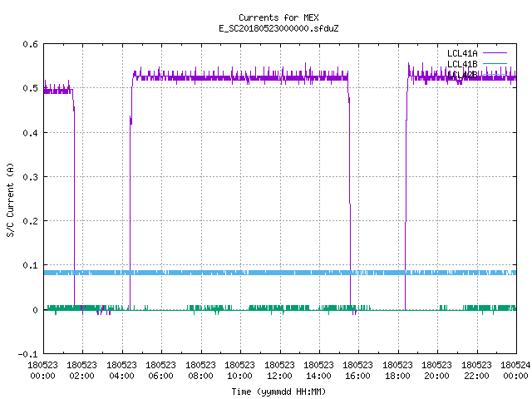
Task: Click the chart title 'Currents for MEX'
Action: 278,17
